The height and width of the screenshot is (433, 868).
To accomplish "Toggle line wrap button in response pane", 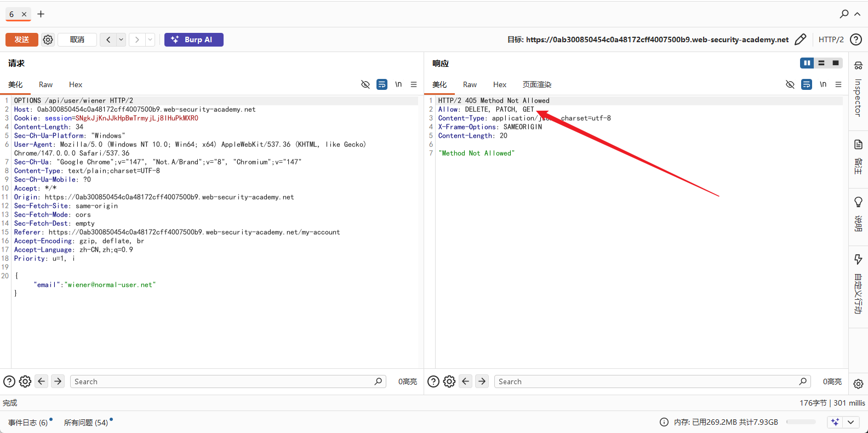I will point(807,84).
